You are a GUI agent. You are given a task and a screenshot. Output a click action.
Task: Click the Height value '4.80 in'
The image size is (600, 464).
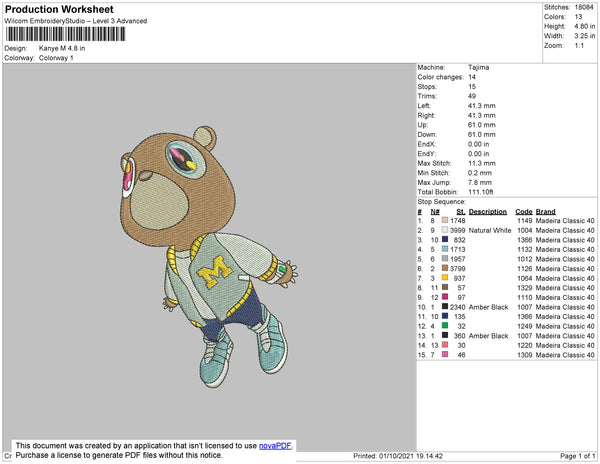pyautogui.click(x=585, y=26)
